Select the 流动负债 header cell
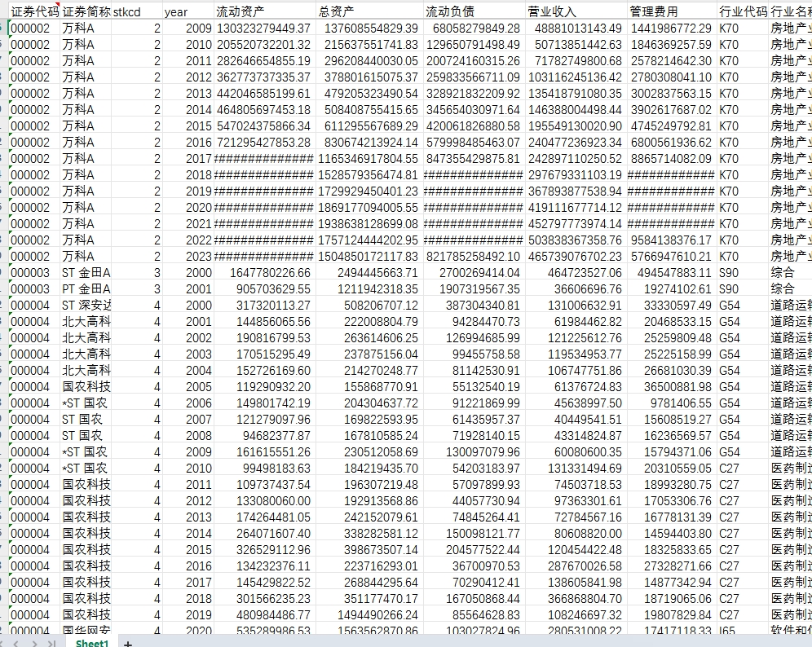812x647 pixels. [474, 12]
